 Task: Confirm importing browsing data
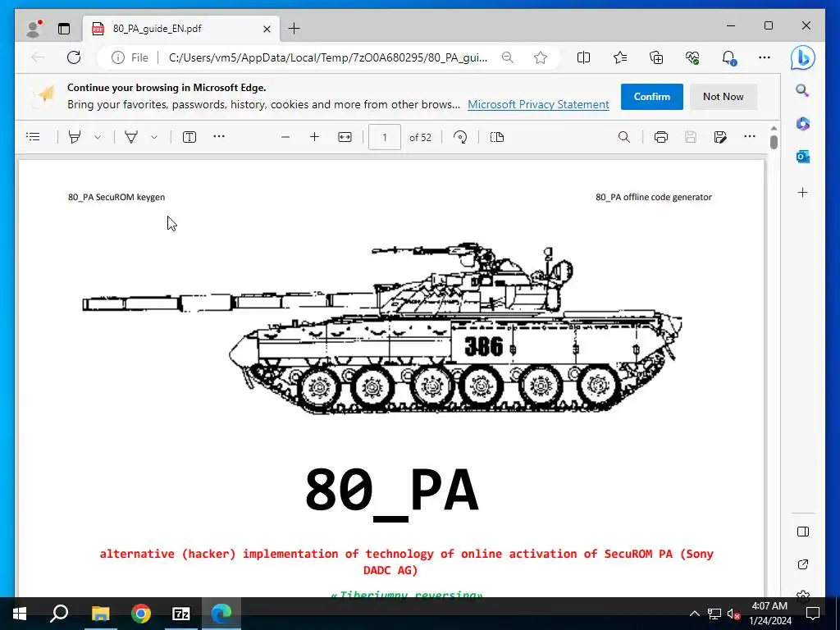point(652,97)
